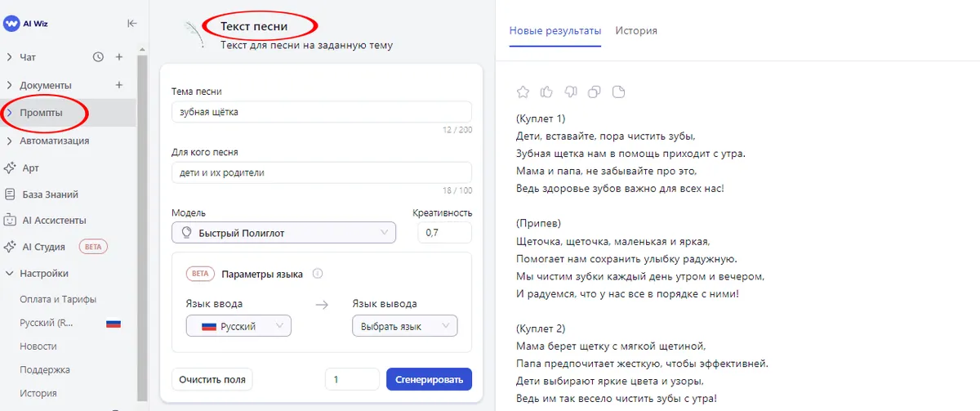
Task: Click the BETA badge in Параметры языка
Action: pyautogui.click(x=200, y=274)
